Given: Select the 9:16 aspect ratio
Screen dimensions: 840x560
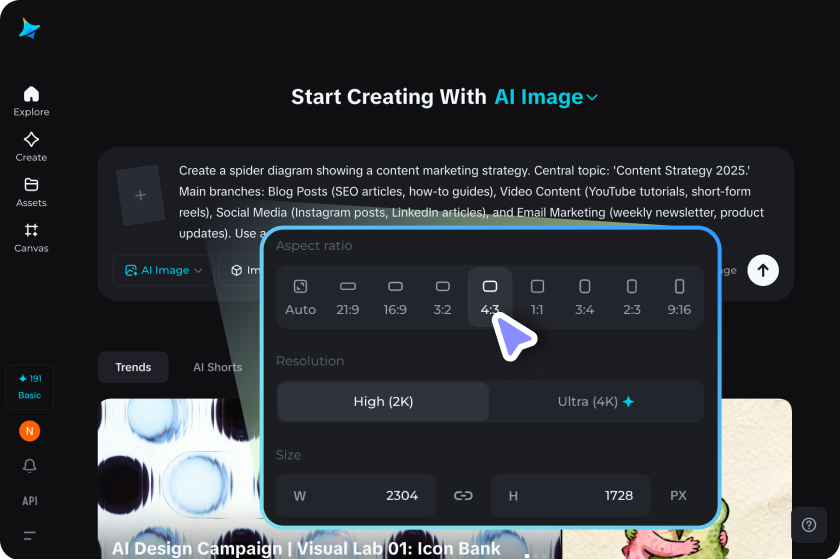Looking at the screenshot, I should point(679,297).
